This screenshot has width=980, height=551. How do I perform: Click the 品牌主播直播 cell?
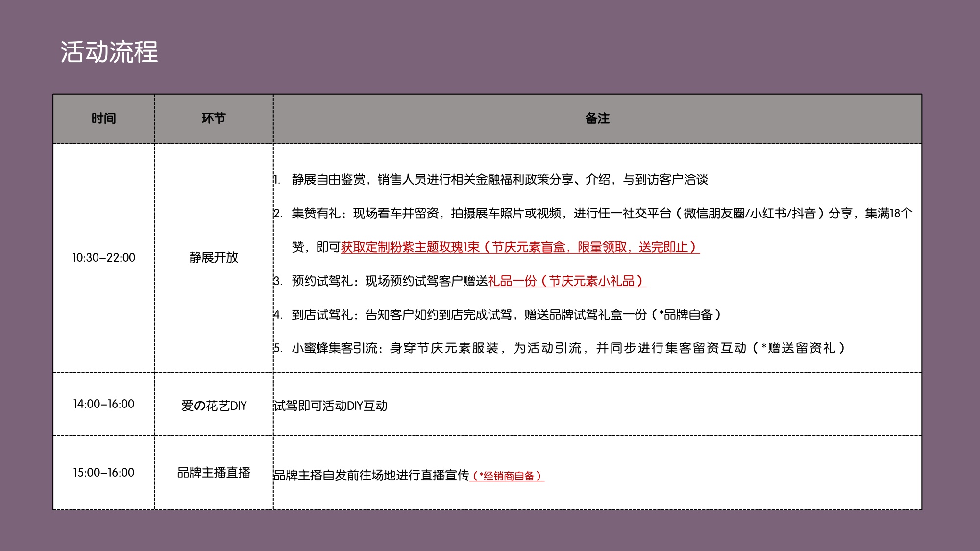[214, 472]
